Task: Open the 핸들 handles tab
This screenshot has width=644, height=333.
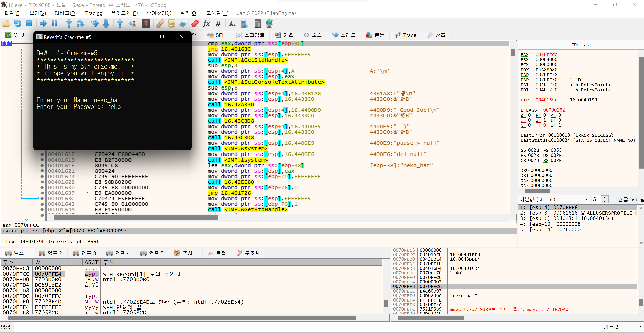Action: 375,35
